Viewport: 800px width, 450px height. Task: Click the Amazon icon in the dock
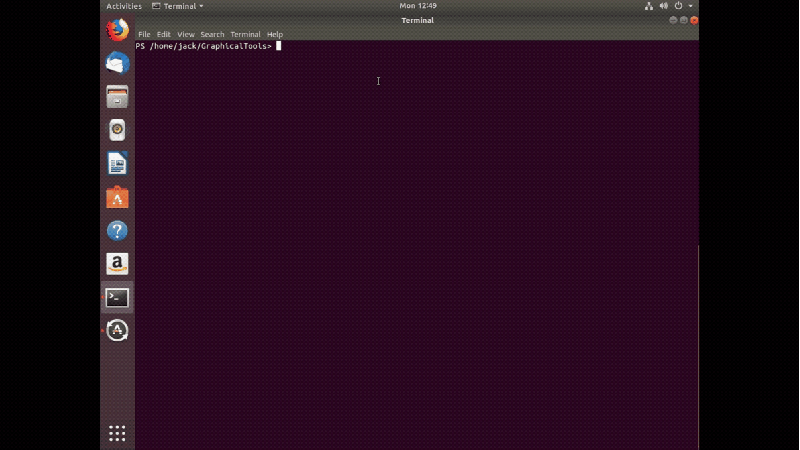(117, 264)
